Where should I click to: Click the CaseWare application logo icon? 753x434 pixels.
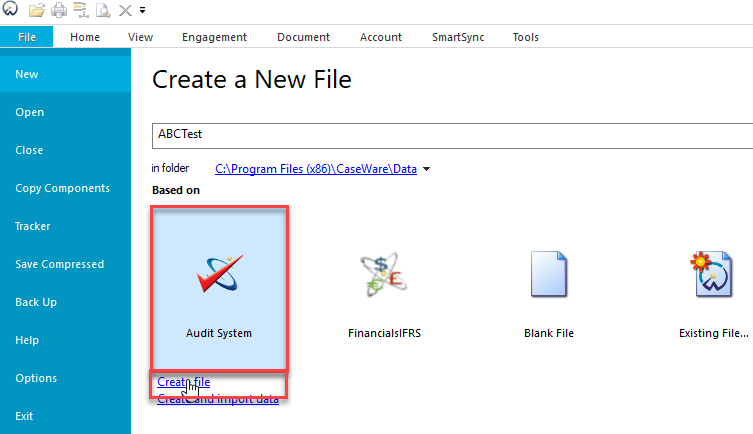tap(10, 8)
